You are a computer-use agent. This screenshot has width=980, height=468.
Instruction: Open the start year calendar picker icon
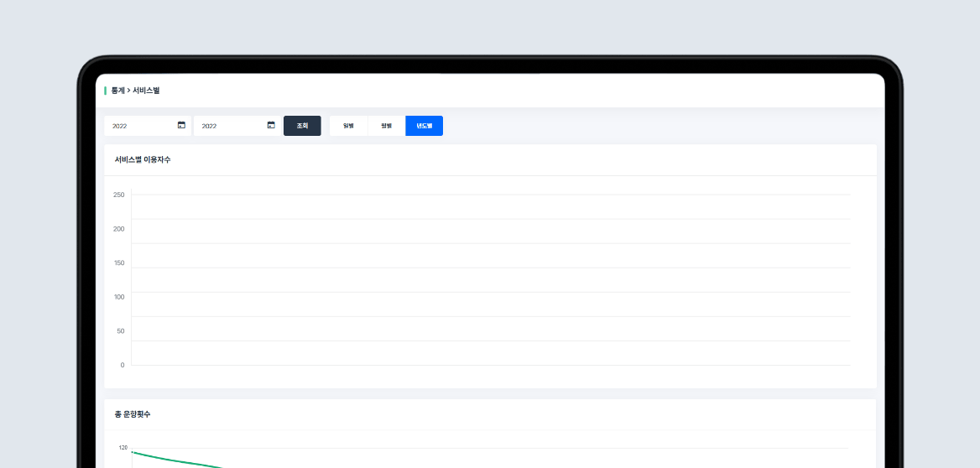(x=181, y=125)
